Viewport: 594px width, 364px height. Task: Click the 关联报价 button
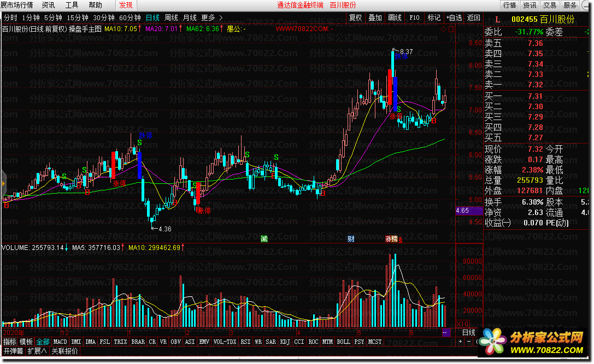tap(65, 351)
